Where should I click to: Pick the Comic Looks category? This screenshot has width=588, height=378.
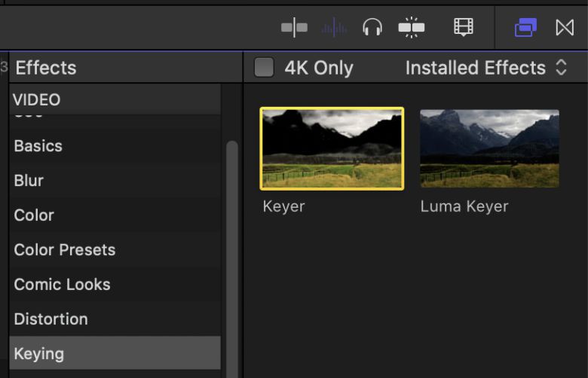tap(62, 285)
